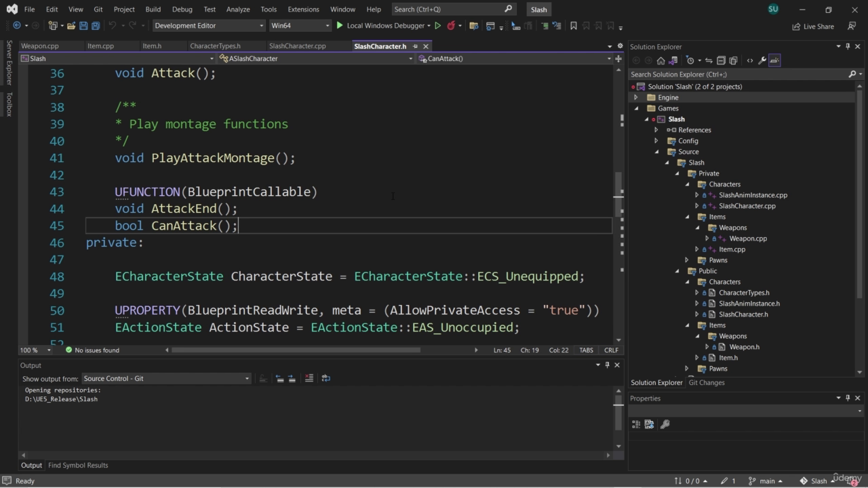Click the Save All toolbar icon
Viewport: 868px width, 488px height.
95,26
